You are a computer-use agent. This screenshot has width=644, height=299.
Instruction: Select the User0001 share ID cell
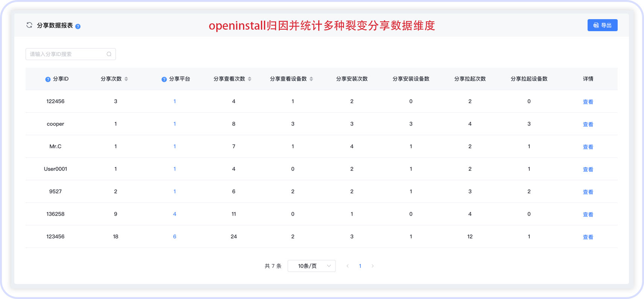pos(55,169)
